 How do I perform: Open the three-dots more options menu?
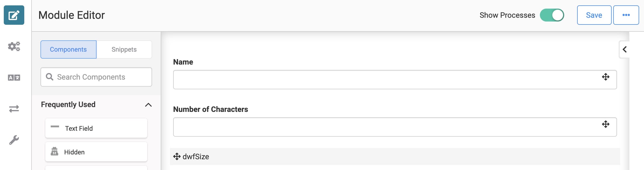[x=626, y=15]
